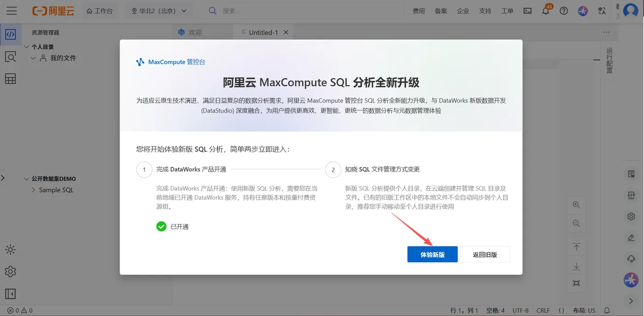Open notifications bell with 45 badge
644x316 pixels.
pyautogui.click(x=546, y=10)
